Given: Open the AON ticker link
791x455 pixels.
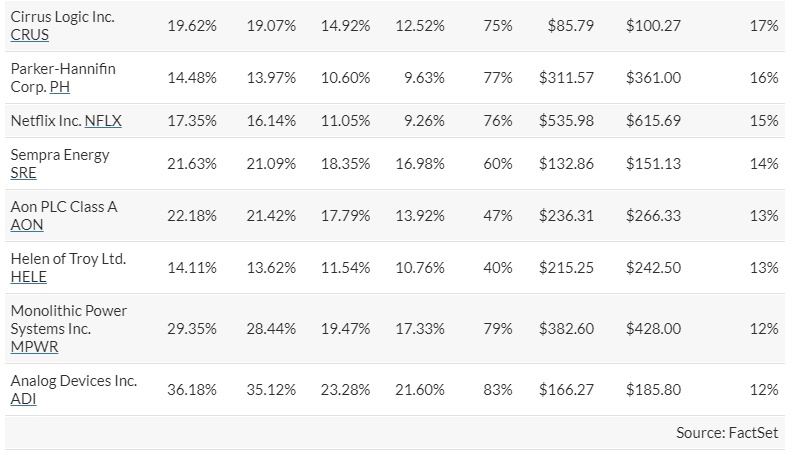Looking at the screenshot, I should (27, 225).
